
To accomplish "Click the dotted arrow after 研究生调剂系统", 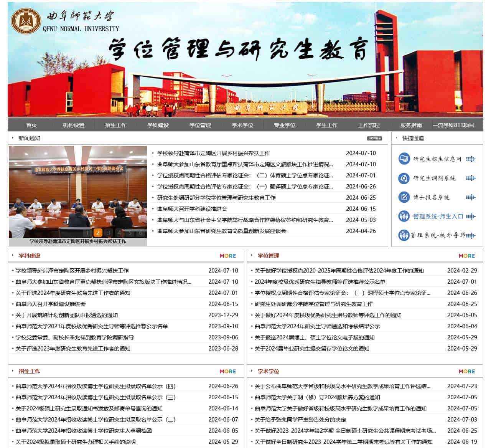I will click(471, 178).
